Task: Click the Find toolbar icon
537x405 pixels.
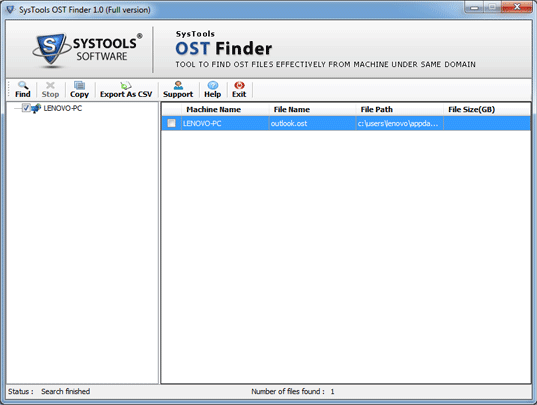Action: click(x=23, y=90)
